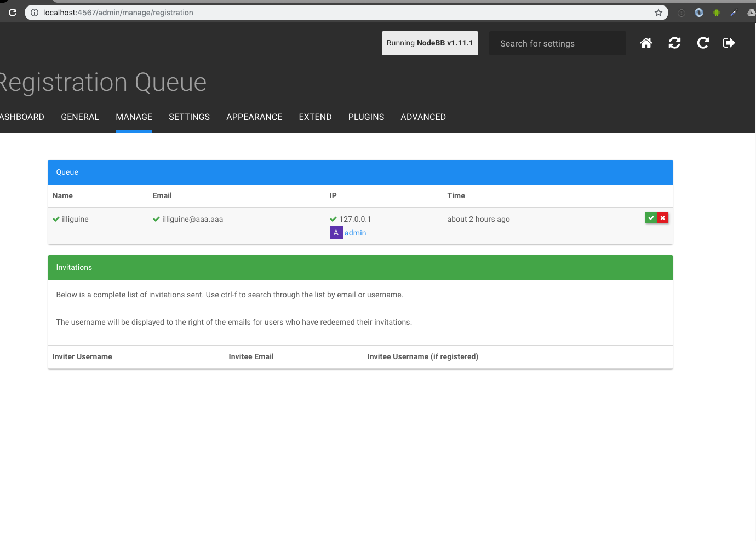Open the Appearance menu

click(x=254, y=117)
